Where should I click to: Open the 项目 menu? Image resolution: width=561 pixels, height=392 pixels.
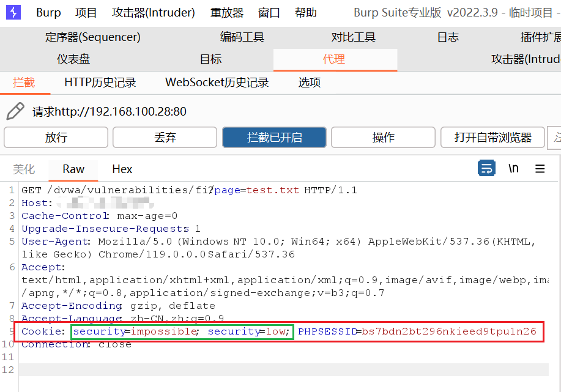[x=86, y=12]
